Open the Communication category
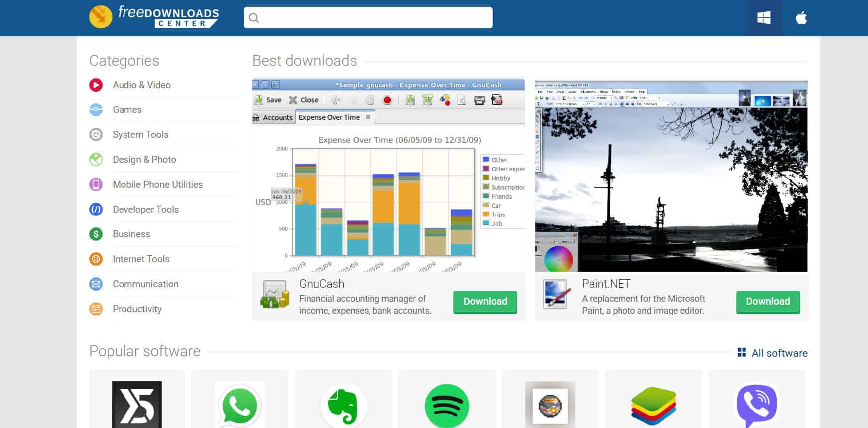Viewport: 868px width, 428px height. pos(145,284)
